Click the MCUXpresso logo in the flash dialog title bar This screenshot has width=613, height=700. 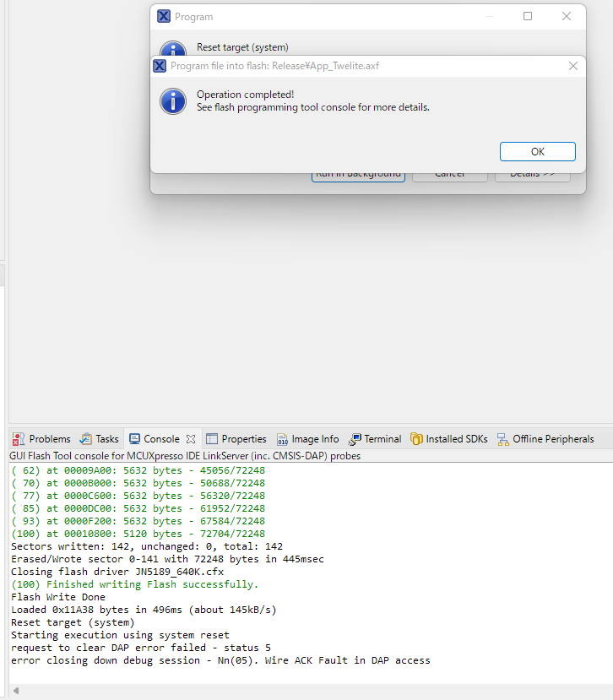(160, 66)
